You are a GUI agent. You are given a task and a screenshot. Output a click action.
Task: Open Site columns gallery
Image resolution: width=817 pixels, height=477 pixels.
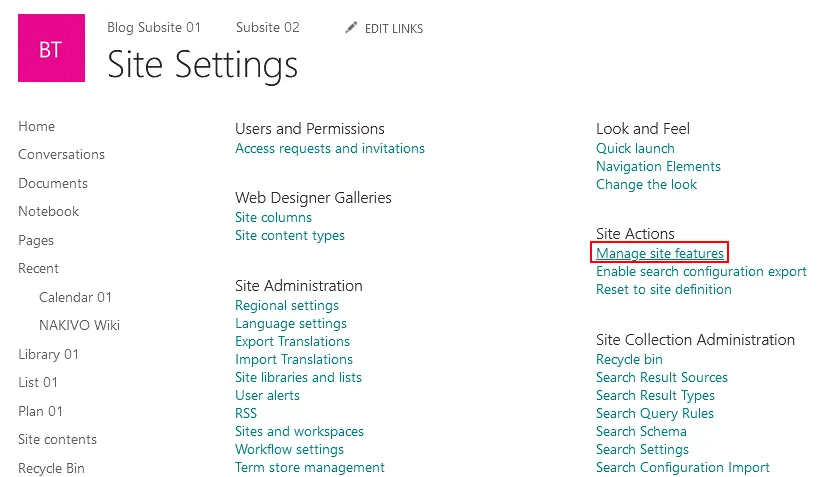(273, 218)
